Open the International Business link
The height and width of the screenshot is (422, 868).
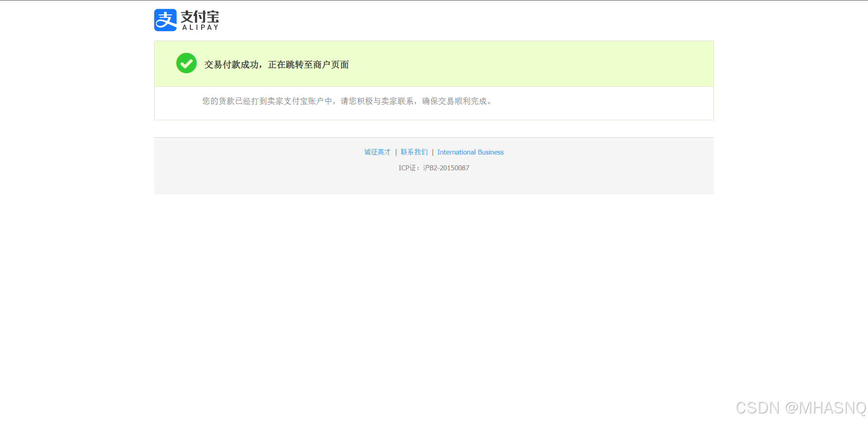tap(470, 152)
